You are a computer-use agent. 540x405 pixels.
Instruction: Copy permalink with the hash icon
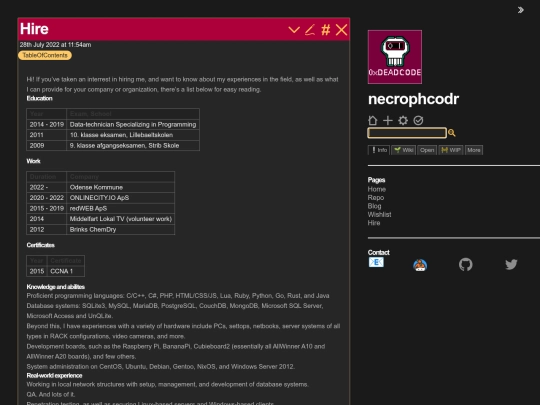pos(326,30)
